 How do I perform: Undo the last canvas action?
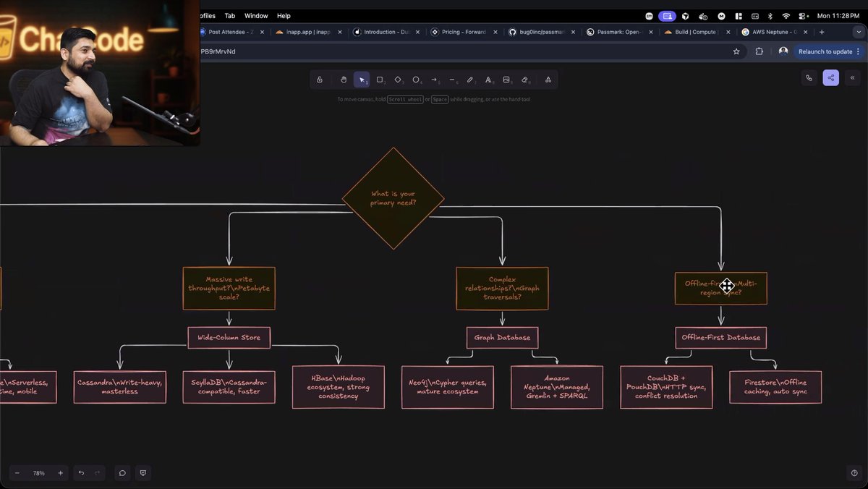[x=80, y=473]
